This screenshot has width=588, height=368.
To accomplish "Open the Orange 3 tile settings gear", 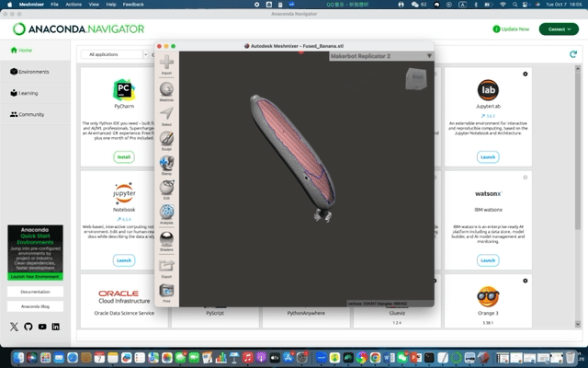I will (x=525, y=279).
